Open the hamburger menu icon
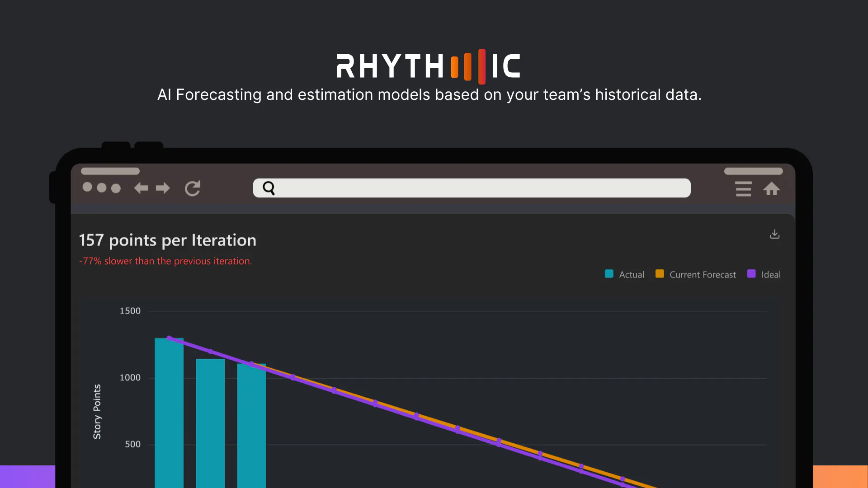The height and width of the screenshot is (488, 868). point(743,189)
